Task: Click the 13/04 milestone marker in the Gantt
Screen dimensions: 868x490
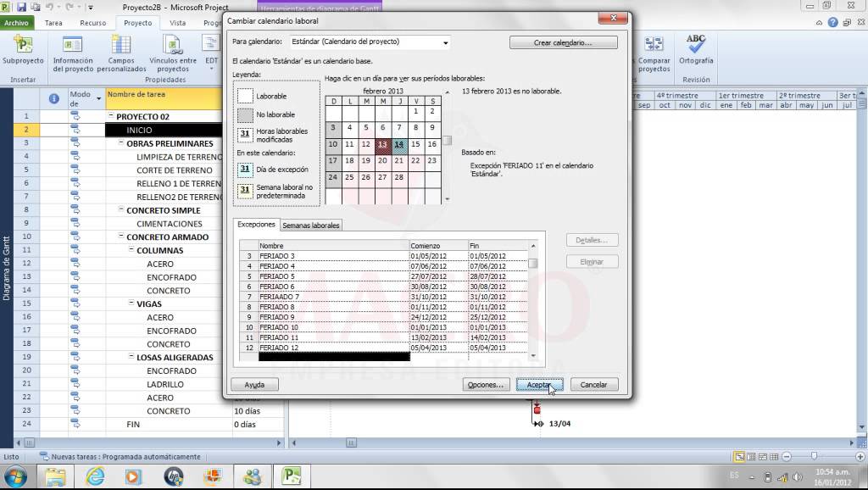Action: pos(540,424)
